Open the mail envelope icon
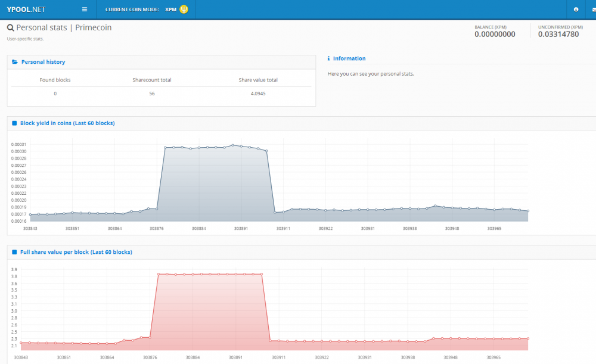 coord(593,10)
